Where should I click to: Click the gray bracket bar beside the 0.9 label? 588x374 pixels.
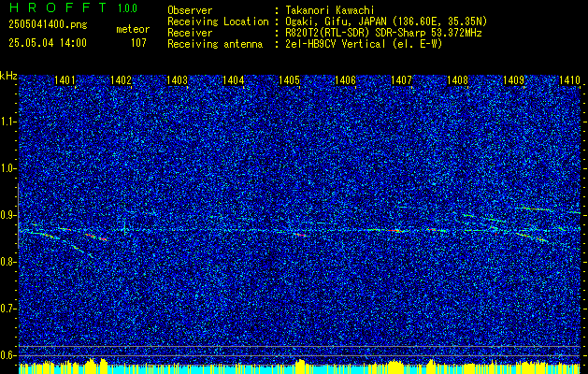18,216
